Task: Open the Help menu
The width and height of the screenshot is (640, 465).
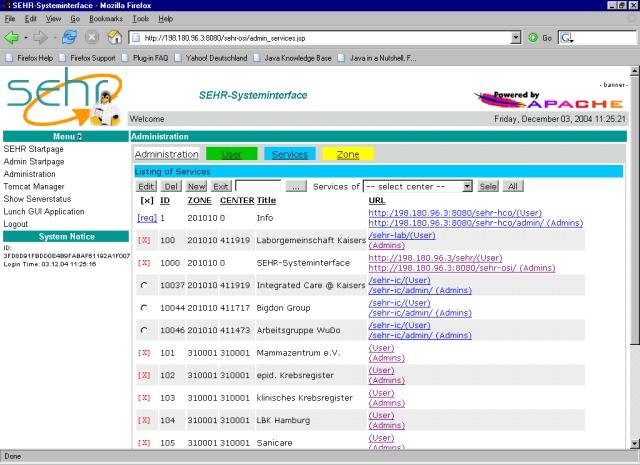Action: point(165,19)
